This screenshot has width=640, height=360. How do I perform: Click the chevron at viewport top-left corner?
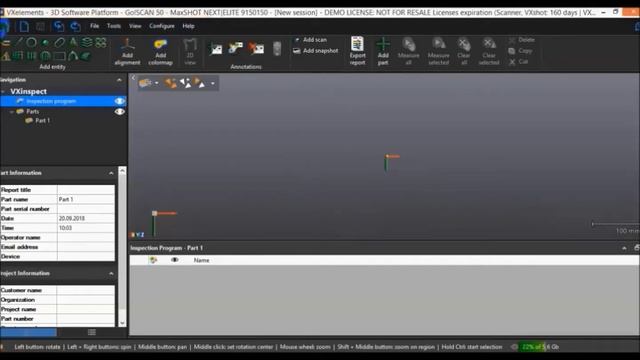pyautogui.click(x=133, y=78)
